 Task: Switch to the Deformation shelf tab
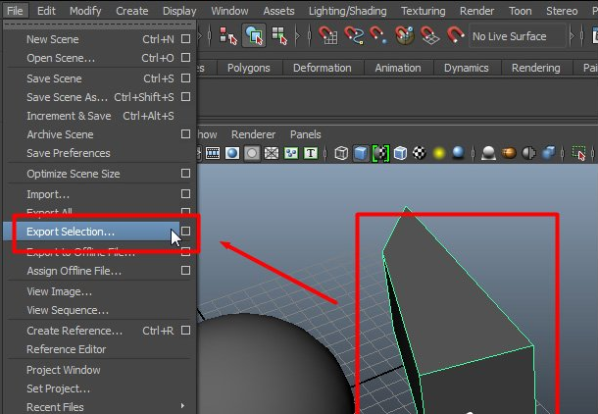coord(322,68)
